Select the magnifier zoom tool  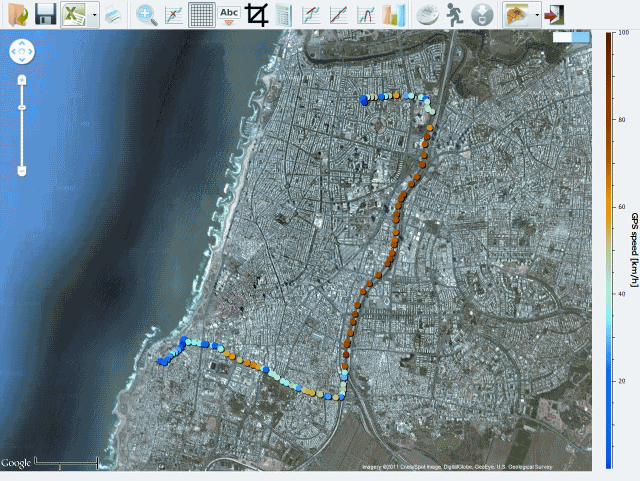(147, 15)
